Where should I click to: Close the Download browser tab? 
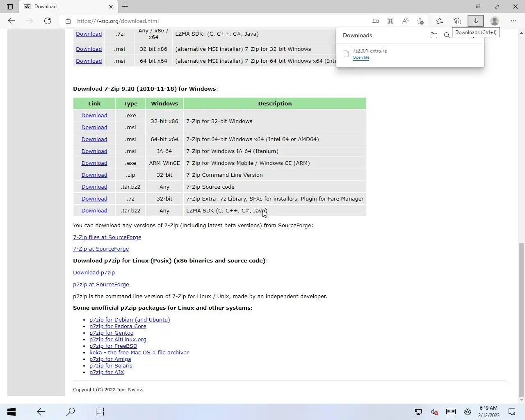click(x=111, y=7)
